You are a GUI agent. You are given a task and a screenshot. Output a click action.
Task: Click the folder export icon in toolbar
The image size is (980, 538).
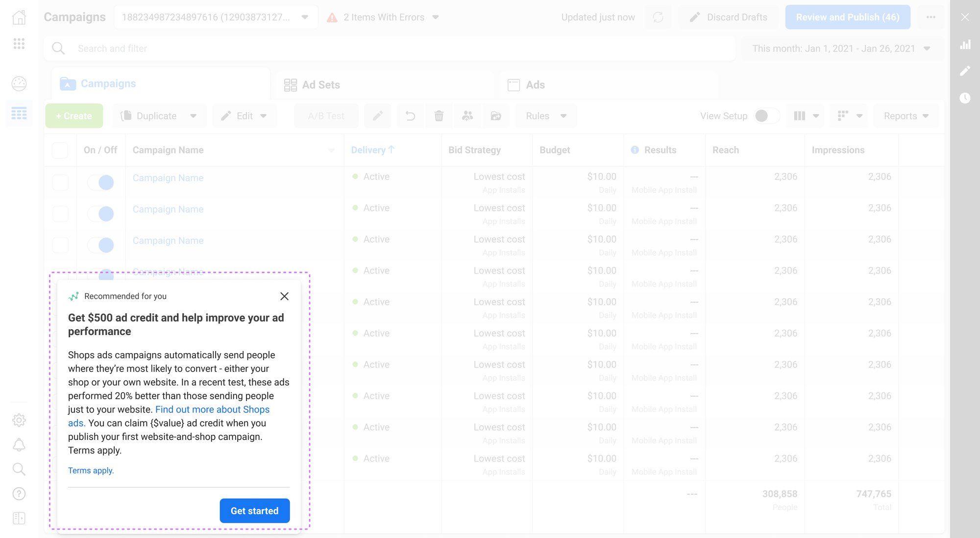pyautogui.click(x=496, y=116)
